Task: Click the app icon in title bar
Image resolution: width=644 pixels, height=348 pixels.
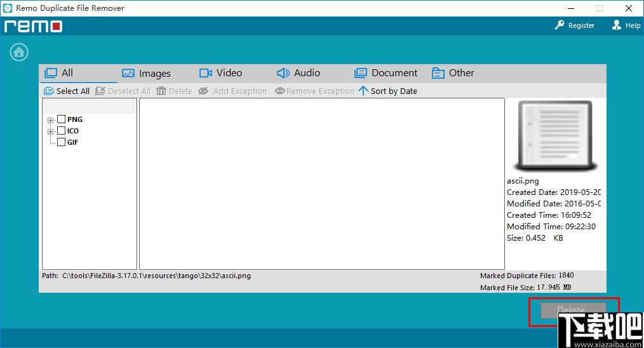Action: point(8,8)
